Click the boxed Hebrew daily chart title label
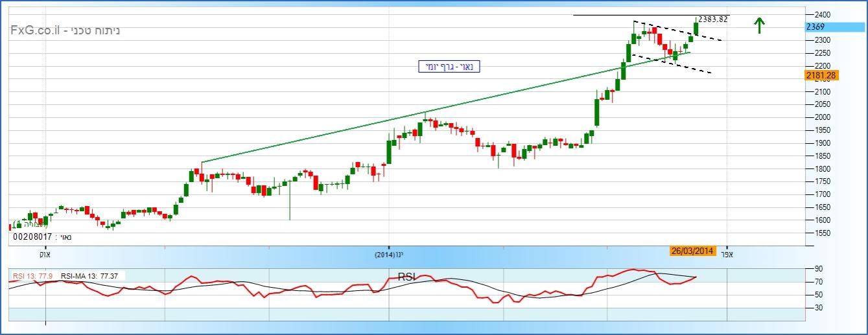The width and height of the screenshot is (868, 335). click(x=449, y=66)
